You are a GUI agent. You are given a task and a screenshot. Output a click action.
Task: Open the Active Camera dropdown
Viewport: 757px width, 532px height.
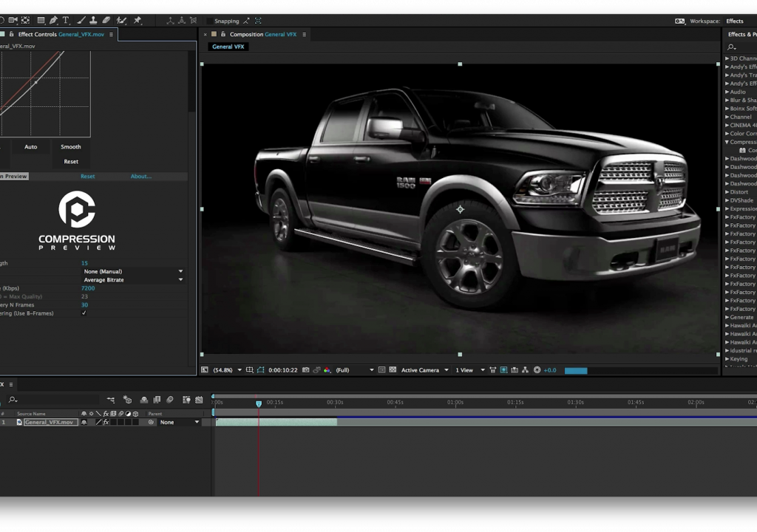[x=425, y=370]
